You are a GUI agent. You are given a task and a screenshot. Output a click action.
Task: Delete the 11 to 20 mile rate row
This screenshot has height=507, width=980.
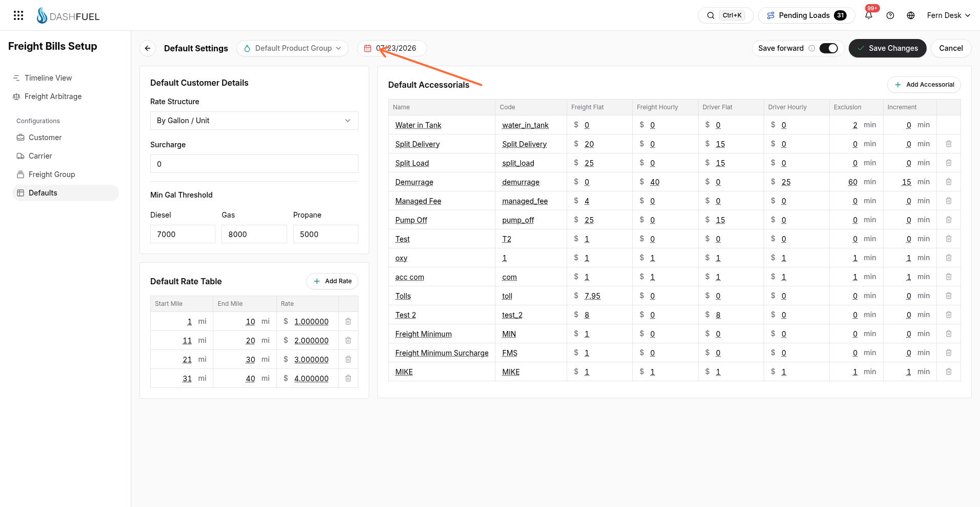tap(348, 340)
